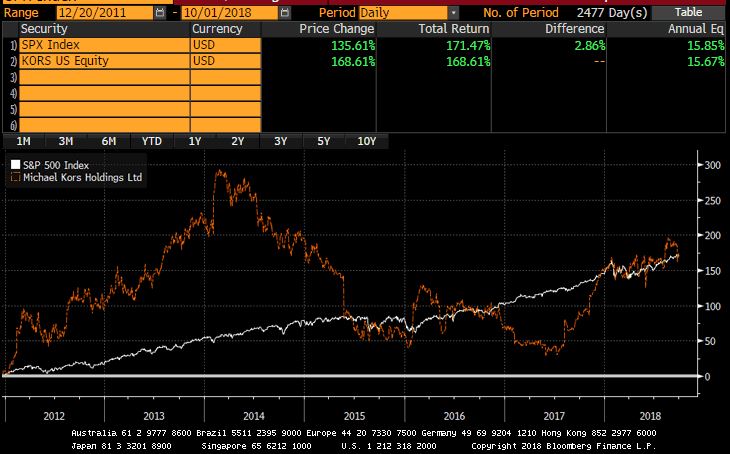The image size is (730, 454).
Task: Select the 10Y range tab
Action: (366, 141)
